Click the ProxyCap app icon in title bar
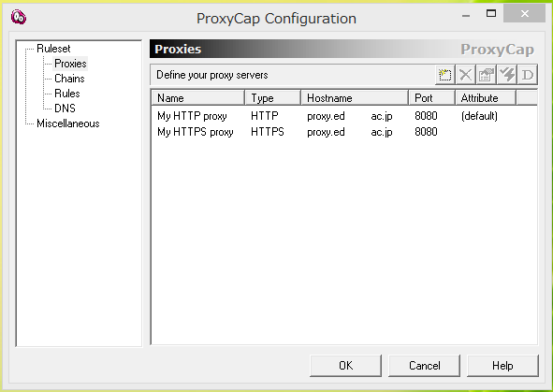This screenshot has height=392, width=553. click(x=19, y=17)
